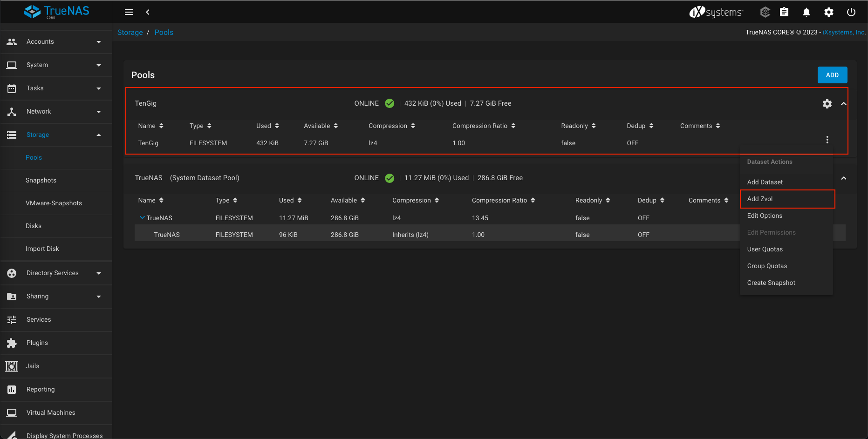Open the notifications bell icon
This screenshot has width=868, height=439.
click(806, 12)
